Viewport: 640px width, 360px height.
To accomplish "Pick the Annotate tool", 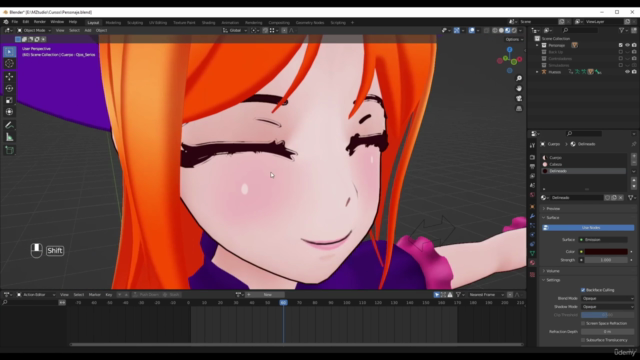I will [9, 125].
